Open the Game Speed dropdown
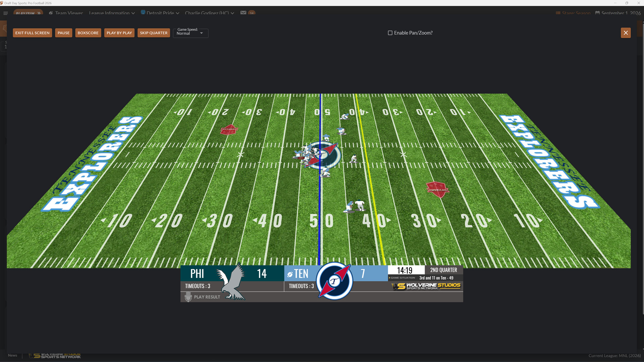This screenshot has height=362, width=644. point(190,33)
